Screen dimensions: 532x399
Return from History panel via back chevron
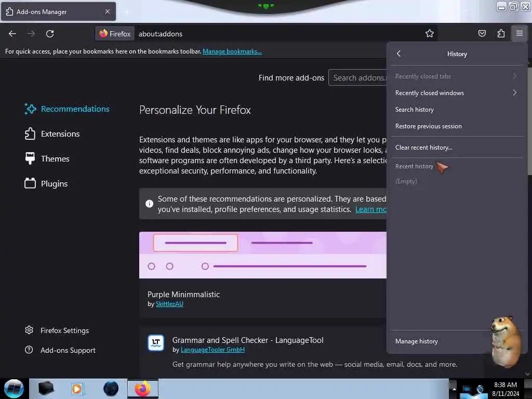tap(399, 54)
